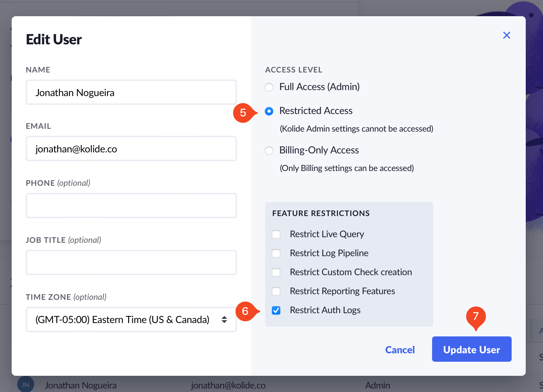Click the Time Zone dropdown arrows
The width and height of the screenshot is (543, 392).
[x=224, y=320]
